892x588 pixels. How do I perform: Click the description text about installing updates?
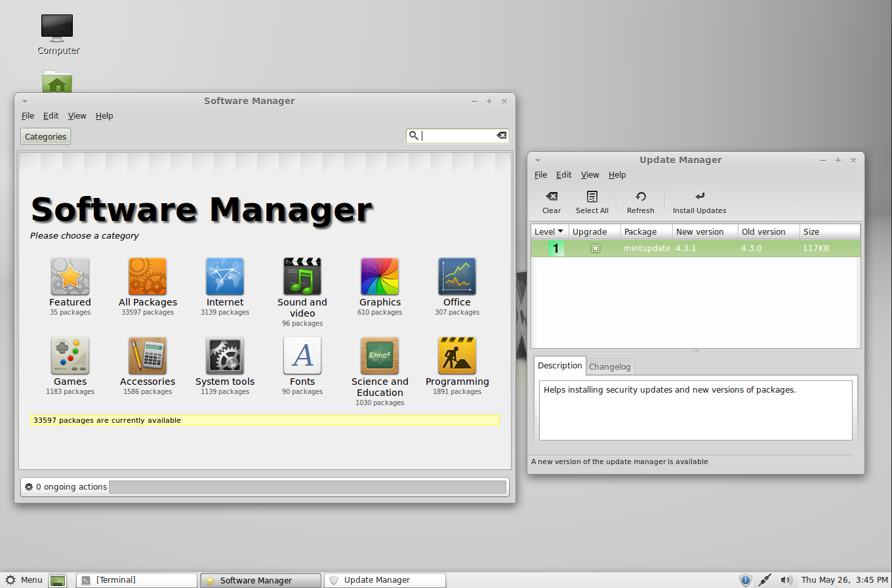click(670, 390)
